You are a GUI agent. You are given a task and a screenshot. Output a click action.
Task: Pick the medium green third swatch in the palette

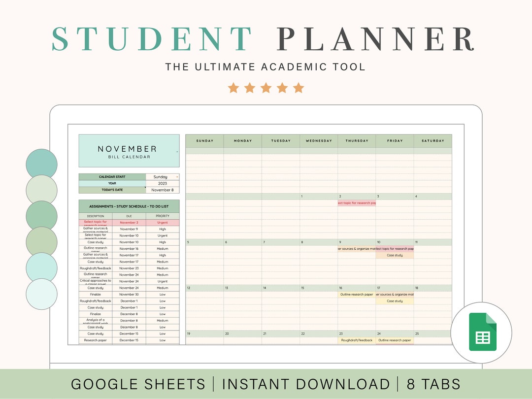coord(41,216)
